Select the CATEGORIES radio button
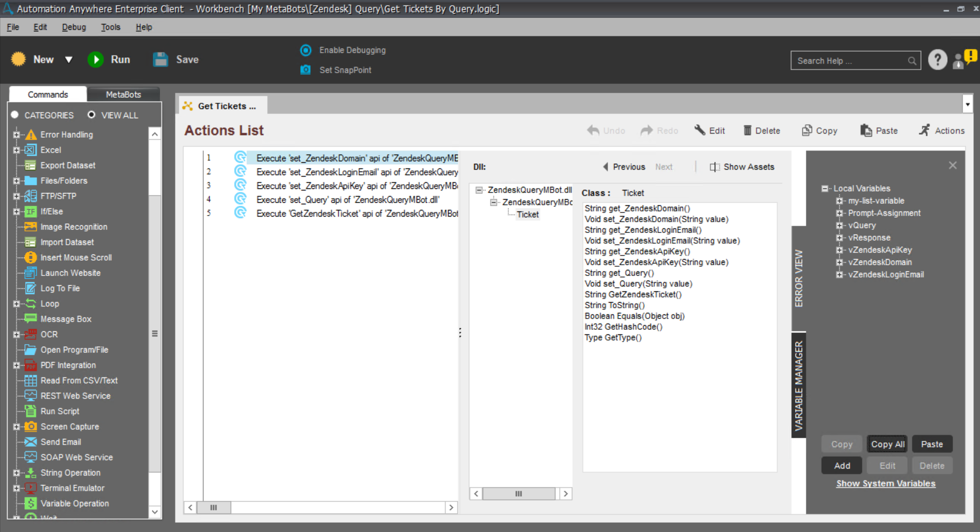 click(15, 115)
